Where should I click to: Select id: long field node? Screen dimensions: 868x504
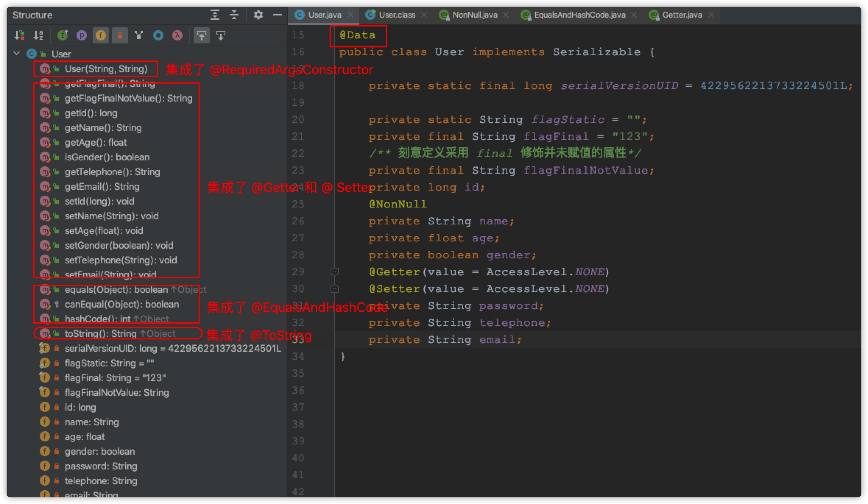80,407
